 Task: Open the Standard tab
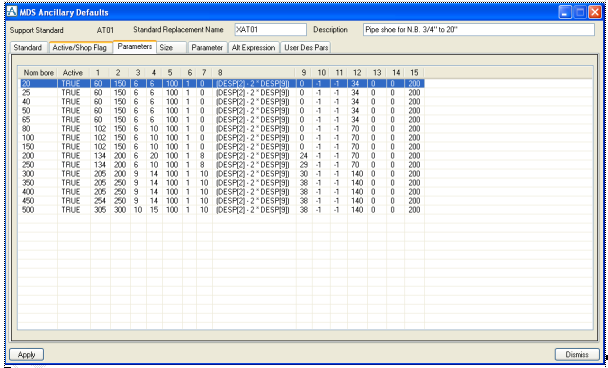point(28,48)
